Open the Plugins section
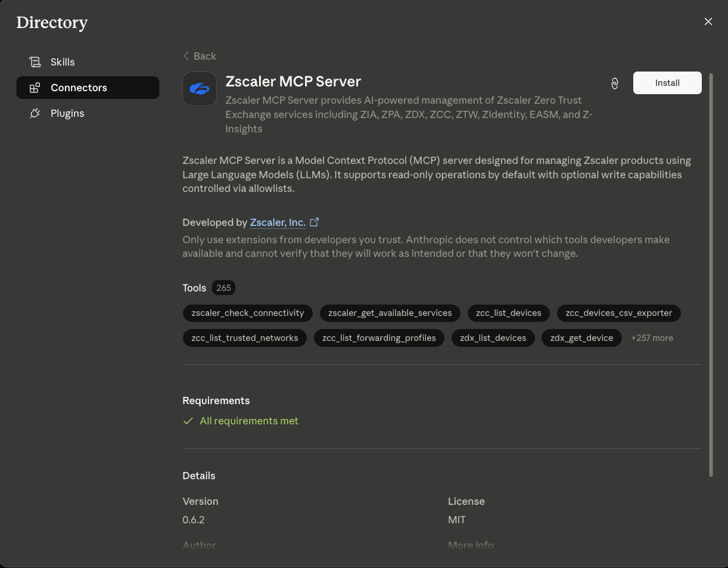728x568 pixels. 88,113
